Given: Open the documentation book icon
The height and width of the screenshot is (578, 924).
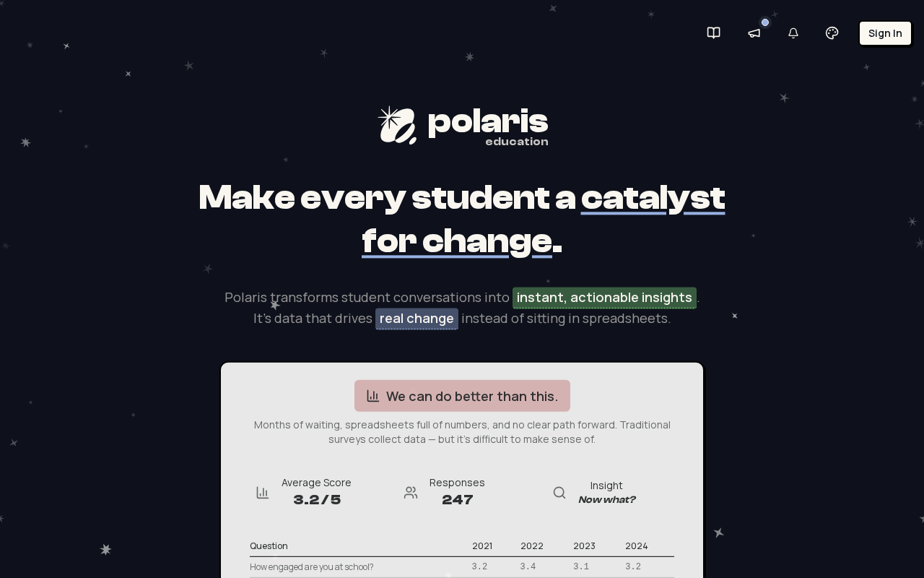Looking at the screenshot, I should pyautogui.click(x=713, y=33).
